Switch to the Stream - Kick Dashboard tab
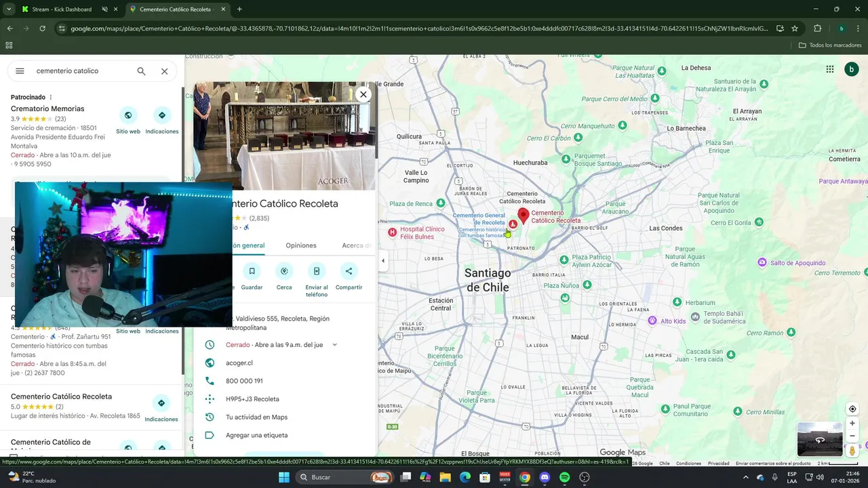 pos(61,9)
